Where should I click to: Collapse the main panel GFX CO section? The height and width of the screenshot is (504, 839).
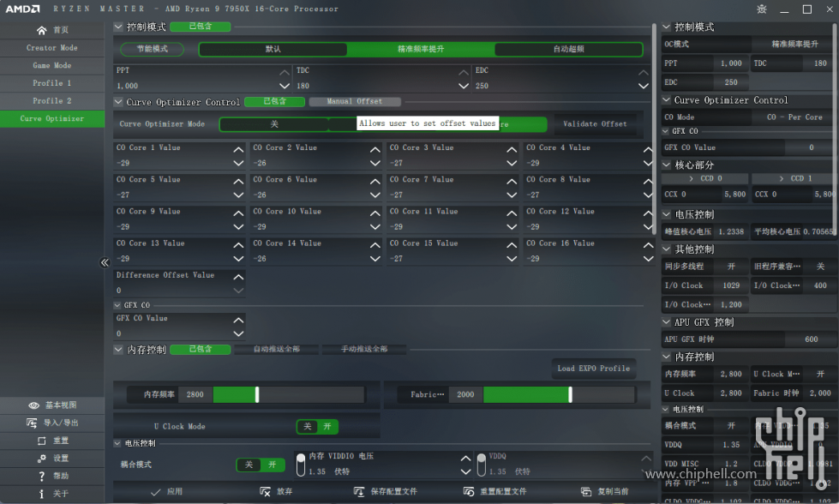pyautogui.click(x=117, y=305)
